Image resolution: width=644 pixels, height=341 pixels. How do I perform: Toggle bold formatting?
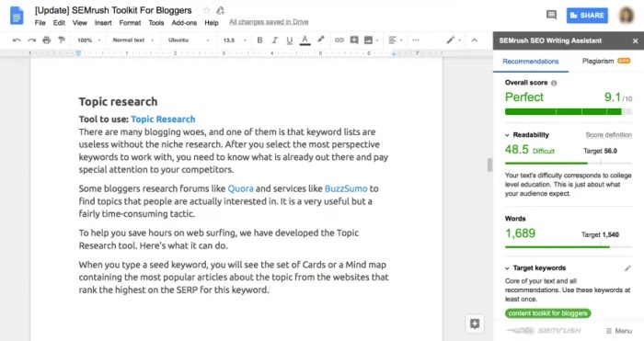click(259, 40)
